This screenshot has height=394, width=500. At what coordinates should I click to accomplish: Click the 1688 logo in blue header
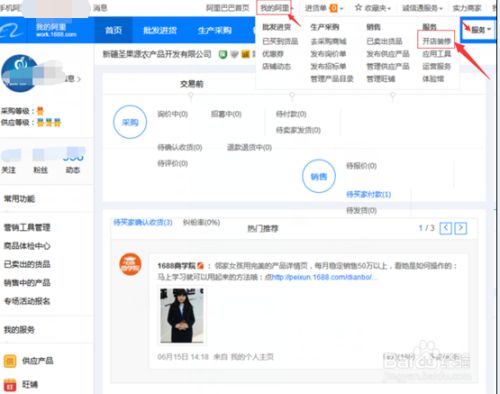click(12, 30)
